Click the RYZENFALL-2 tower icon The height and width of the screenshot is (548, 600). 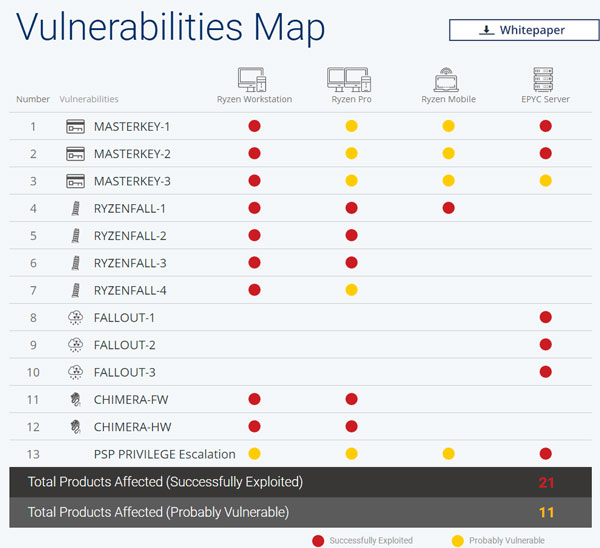[x=75, y=235]
